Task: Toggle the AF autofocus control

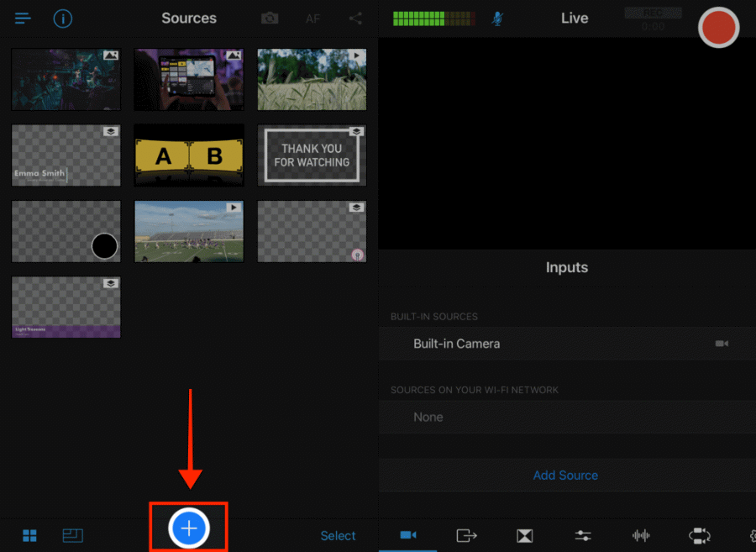Action: tap(313, 18)
